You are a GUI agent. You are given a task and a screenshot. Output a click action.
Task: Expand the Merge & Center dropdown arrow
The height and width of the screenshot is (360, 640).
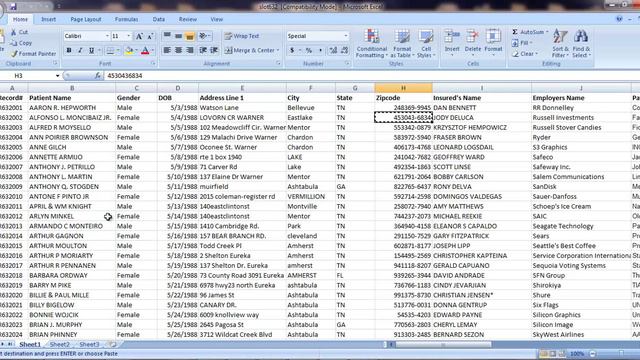(x=278, y=50)
